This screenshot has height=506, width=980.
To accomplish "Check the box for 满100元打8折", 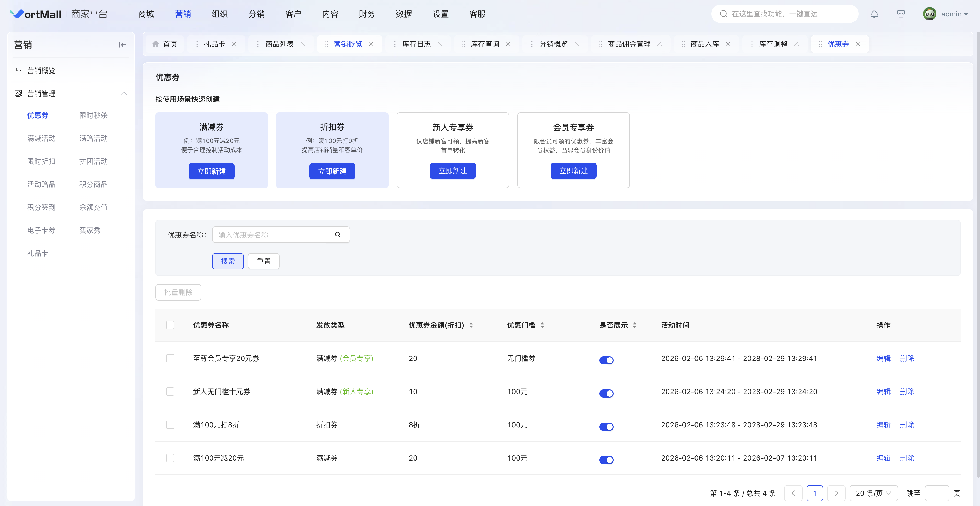I will [x=170, y=424].
